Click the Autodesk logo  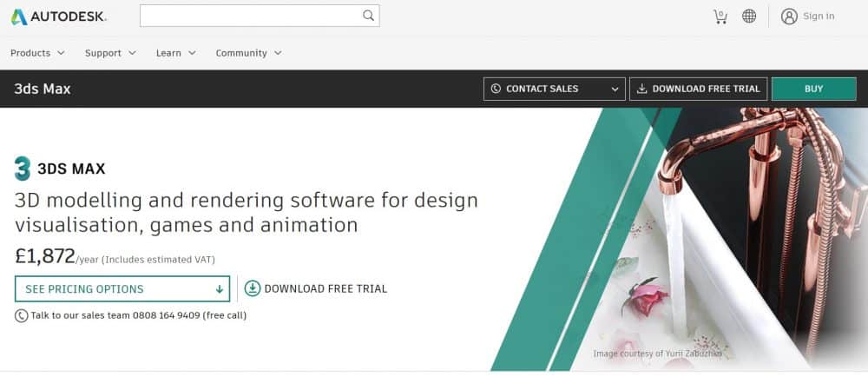click(58, 17)
